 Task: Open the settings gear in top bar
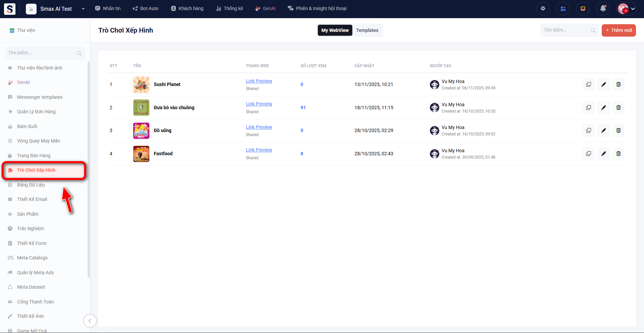[x=543, y=9]
